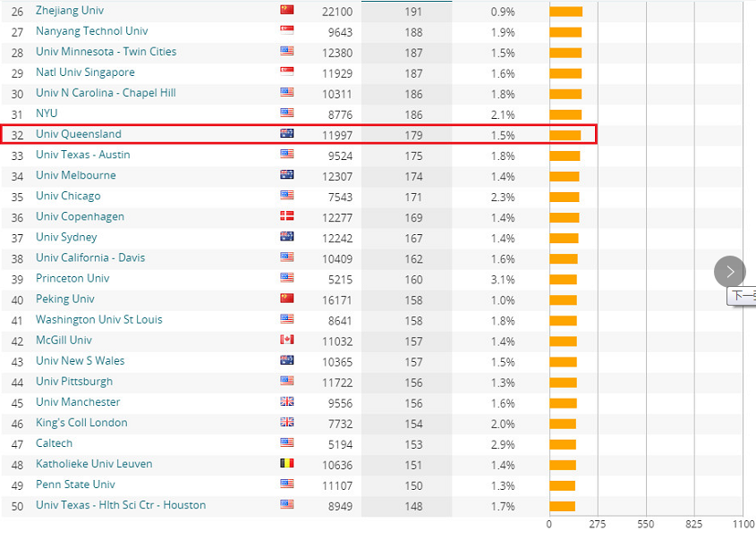Click the Belgium flag for Katholieke Univ Leuven
This screenshot has width=756, height=539.
tap(287, 464)
